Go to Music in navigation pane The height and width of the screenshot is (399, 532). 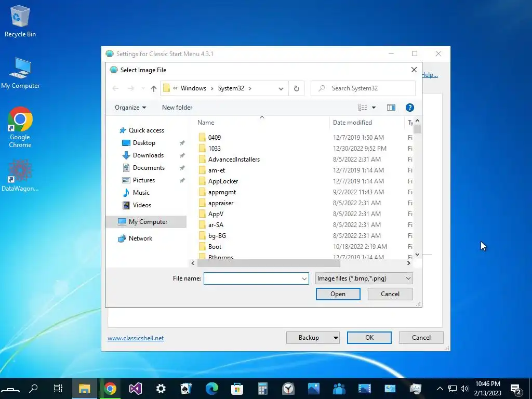pyautogui.click(x=141, y=193)
